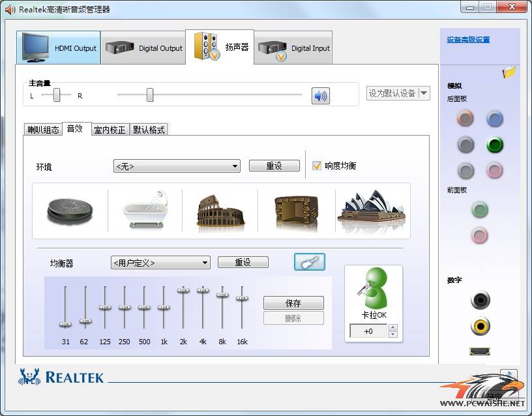This screenshot has height=416, width=532.
Task: Switch to the HDMI Output tab
Action: point(59,48)
